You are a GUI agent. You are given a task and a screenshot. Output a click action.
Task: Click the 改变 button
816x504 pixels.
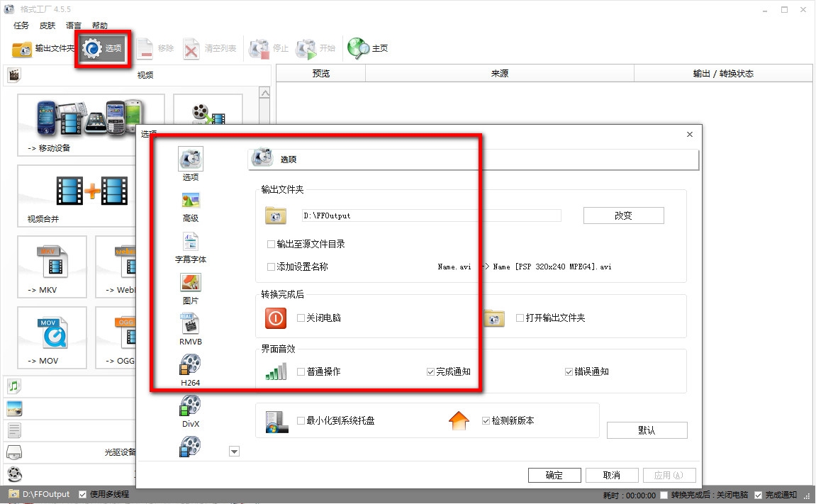pyautogui.click(x=623, y=215)
